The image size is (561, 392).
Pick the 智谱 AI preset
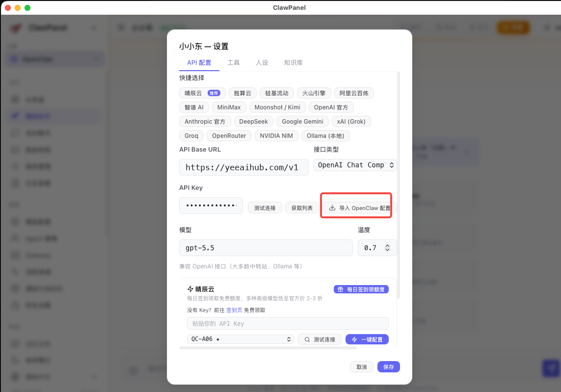click(x=194, y=107)
